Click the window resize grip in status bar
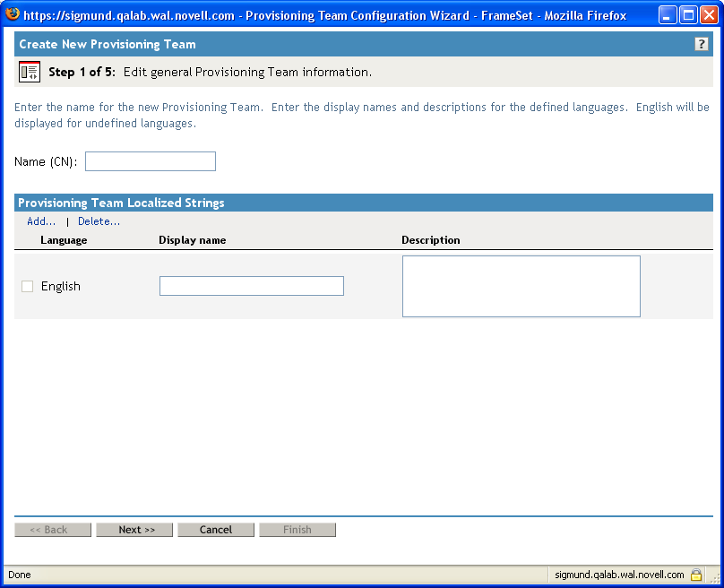724x588 pixels. (714, 577)
